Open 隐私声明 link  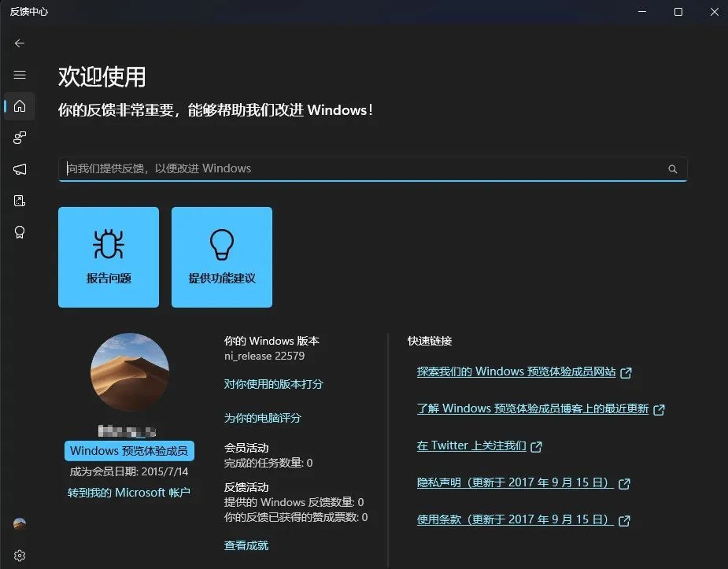(x=515, y=482)
